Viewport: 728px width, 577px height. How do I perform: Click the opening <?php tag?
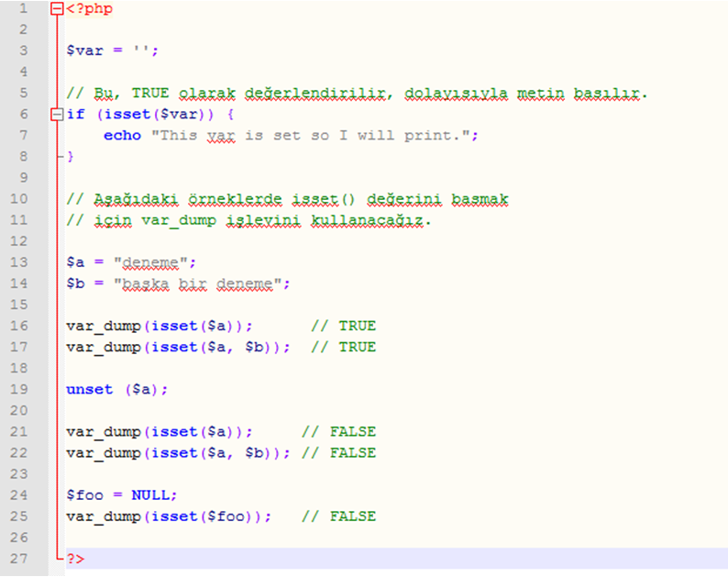click(x=89, y=9)
